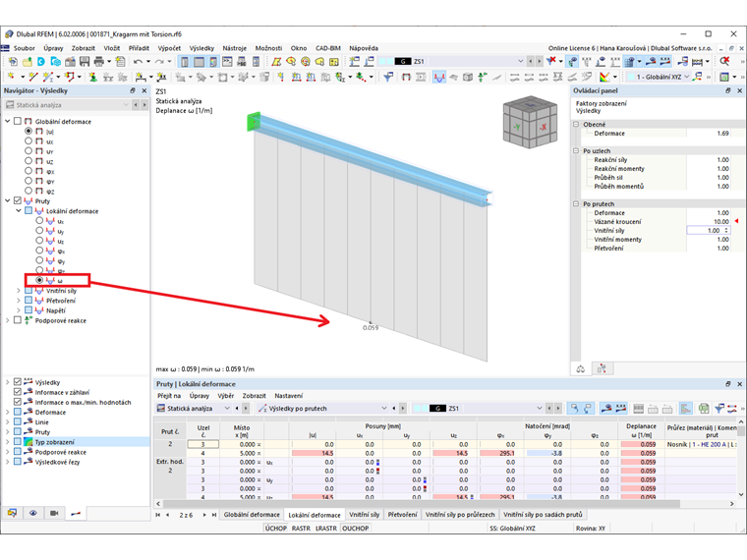Go to the next table page arrow
This screenshot has height=560, width=747.
point(204,515)
